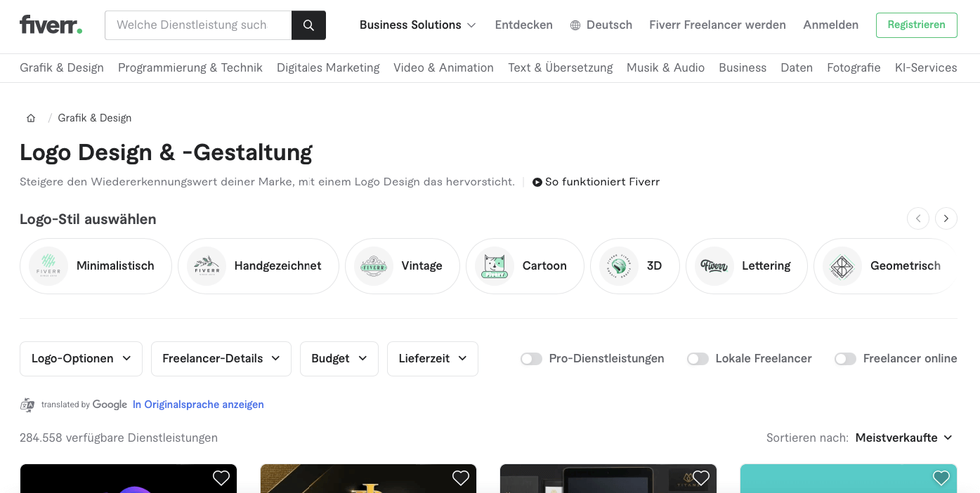Select the Vintage style label
980x493 pixels.
point(422,266)
